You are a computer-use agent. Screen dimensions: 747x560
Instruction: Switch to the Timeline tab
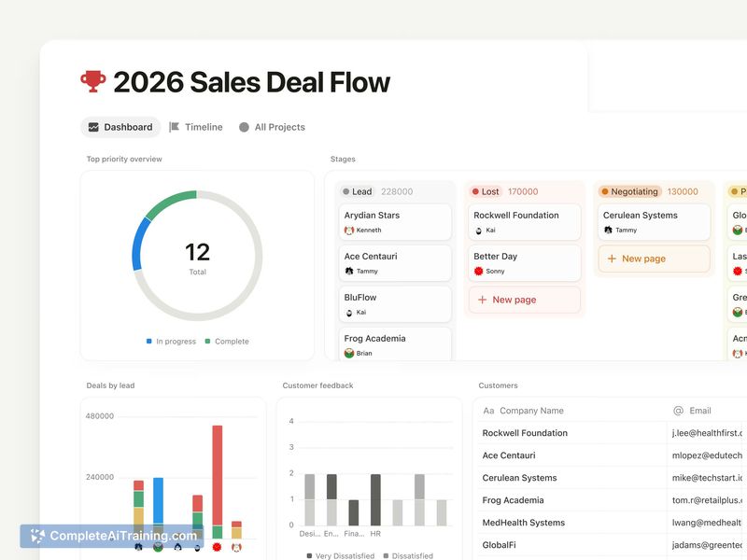point(196,127)
